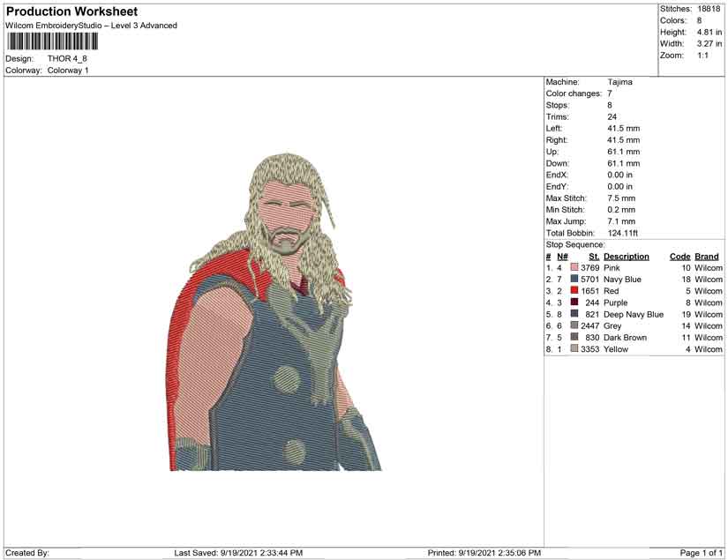This screenshot has width=728, height=560.
Task: Click the Zoom value 1:1
Action: [703, 56]
